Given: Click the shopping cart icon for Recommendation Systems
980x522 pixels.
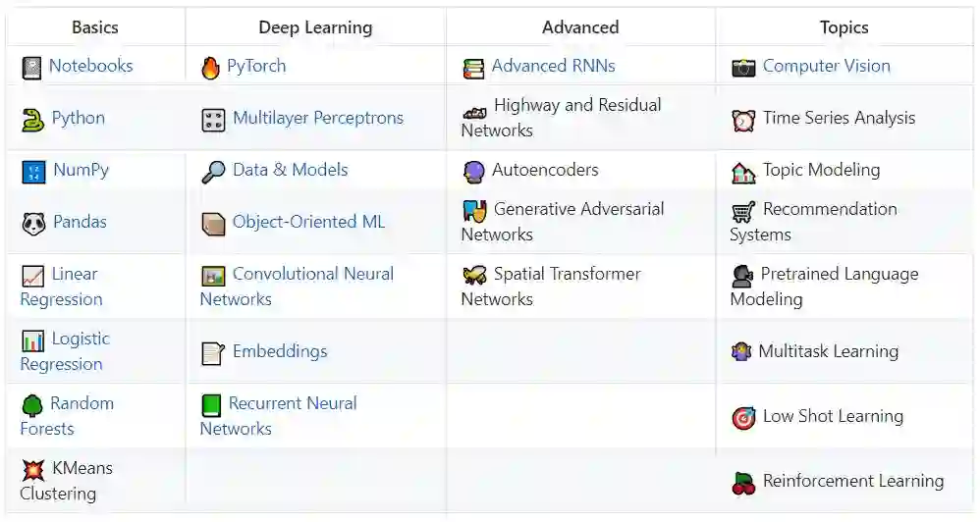Looking at the screenshot, I should tap(743, 211).
